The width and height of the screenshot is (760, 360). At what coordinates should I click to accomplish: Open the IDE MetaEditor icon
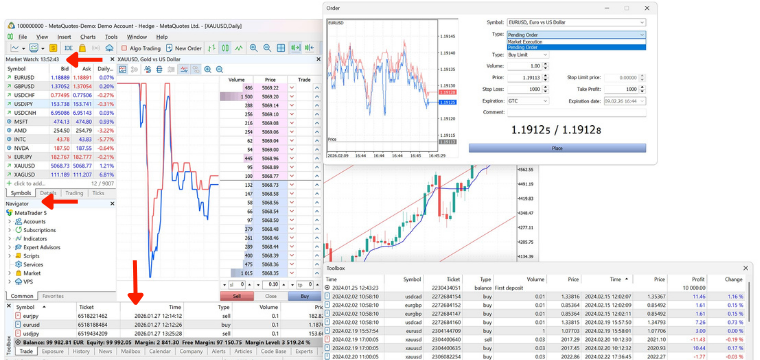point(68,48)
